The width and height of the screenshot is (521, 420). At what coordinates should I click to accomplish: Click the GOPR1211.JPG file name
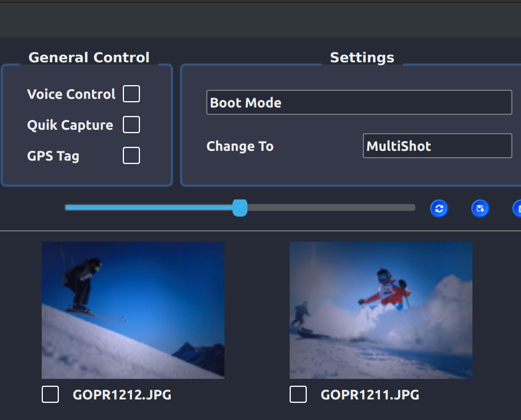[x=370, y=395]
